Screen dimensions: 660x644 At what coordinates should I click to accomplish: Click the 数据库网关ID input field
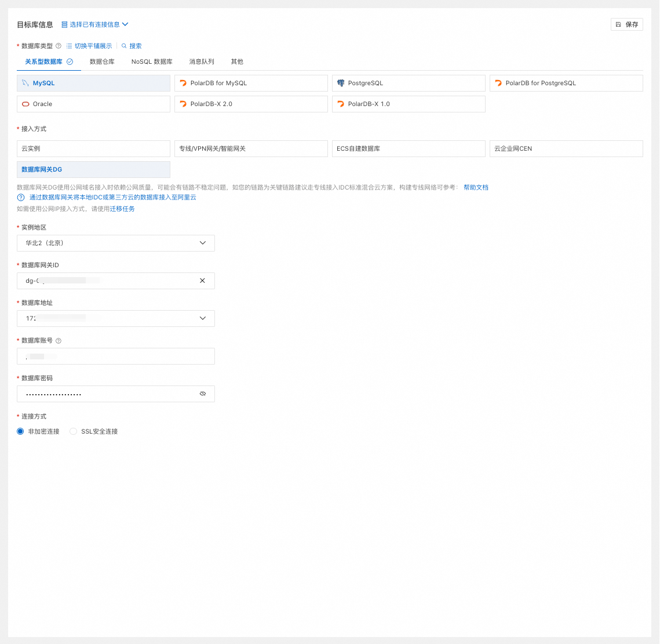pos(116,281)
